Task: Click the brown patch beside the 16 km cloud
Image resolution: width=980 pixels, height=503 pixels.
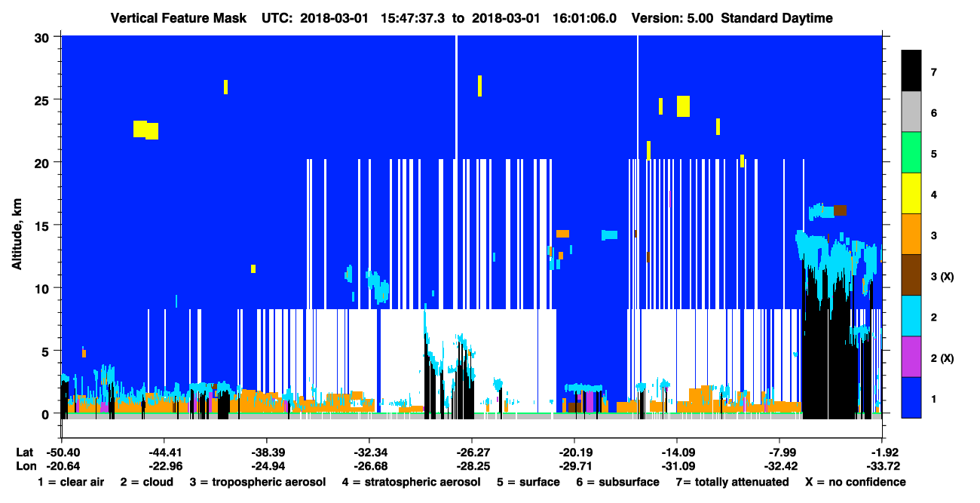Action: click(840, 210)
